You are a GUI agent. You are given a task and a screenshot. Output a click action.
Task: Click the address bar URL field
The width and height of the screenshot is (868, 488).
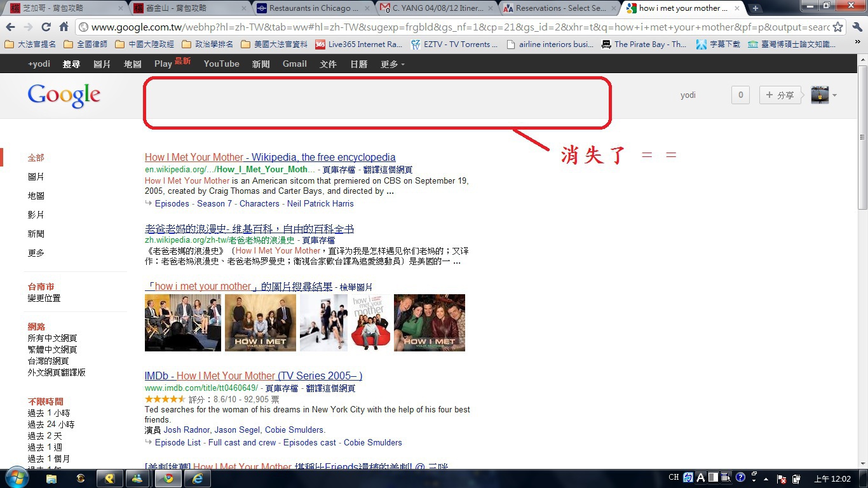[x=460, y=27]
